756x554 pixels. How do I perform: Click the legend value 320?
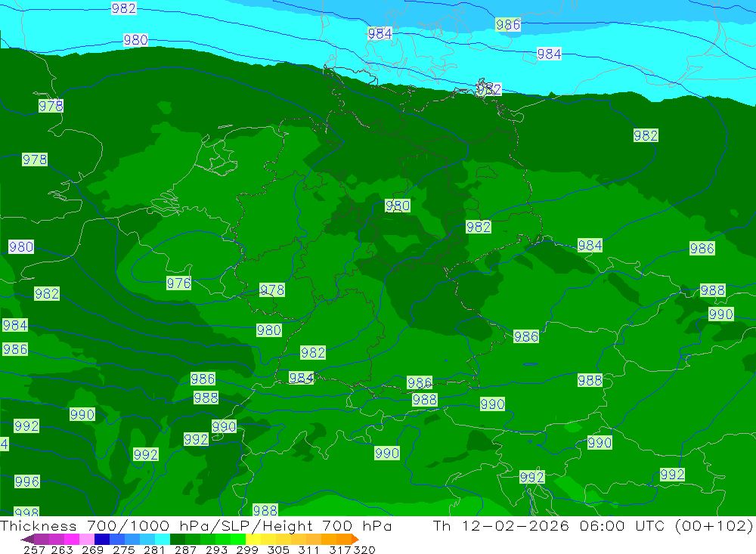point(364,549)
